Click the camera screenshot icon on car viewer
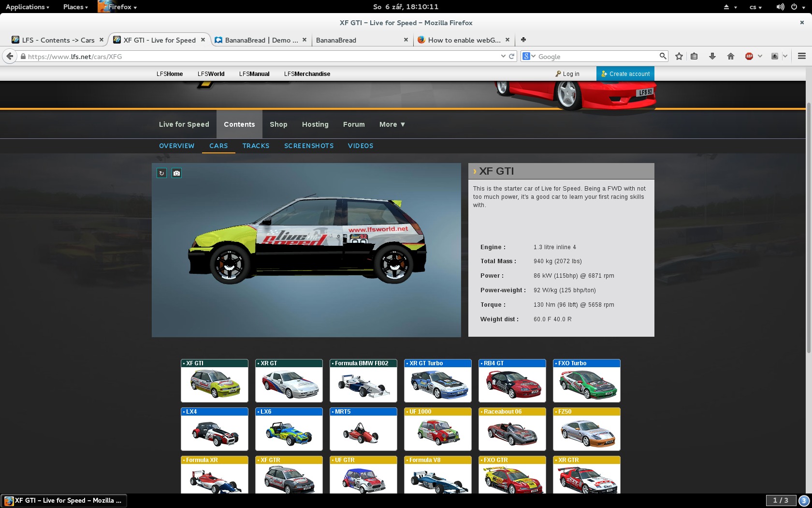 [x=176, y=173]
